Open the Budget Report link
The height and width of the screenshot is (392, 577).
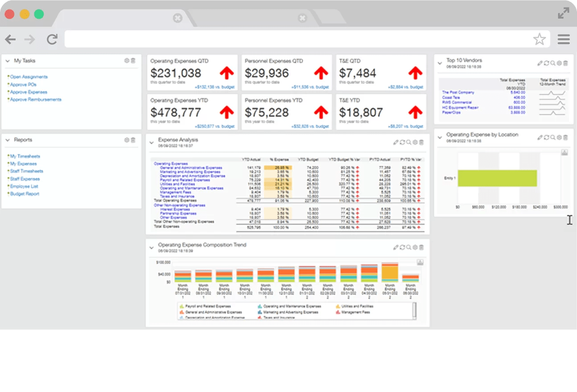click(26, 194)
